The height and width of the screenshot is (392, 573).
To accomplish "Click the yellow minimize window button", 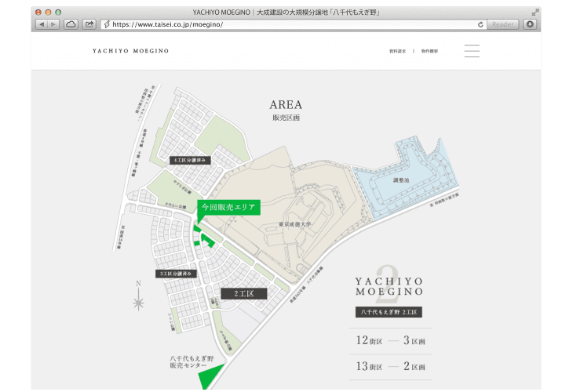I will 48,12.
